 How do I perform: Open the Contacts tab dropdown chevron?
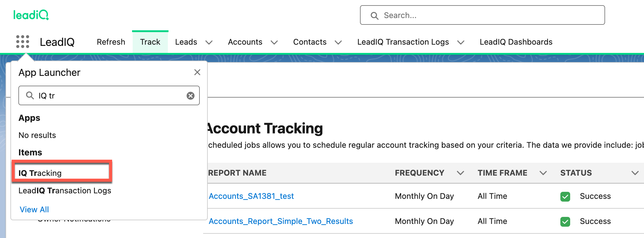tap(338, 42)
